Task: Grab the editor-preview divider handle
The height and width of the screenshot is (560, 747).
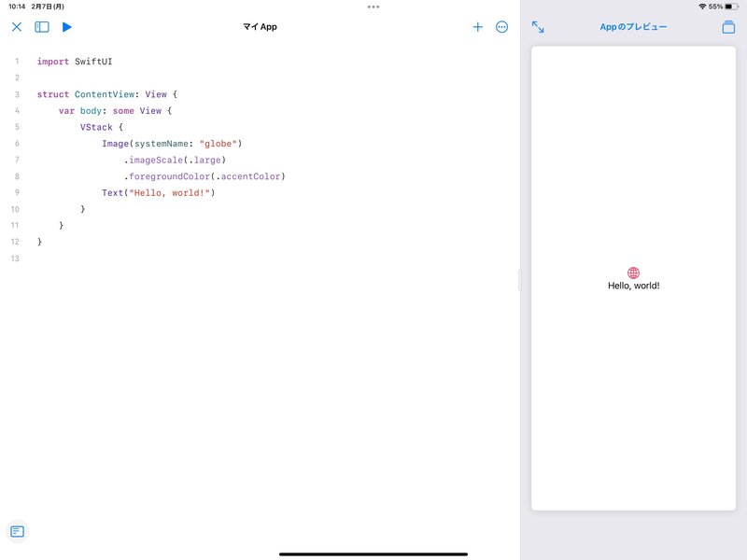Action: click(x=520, y=280)
